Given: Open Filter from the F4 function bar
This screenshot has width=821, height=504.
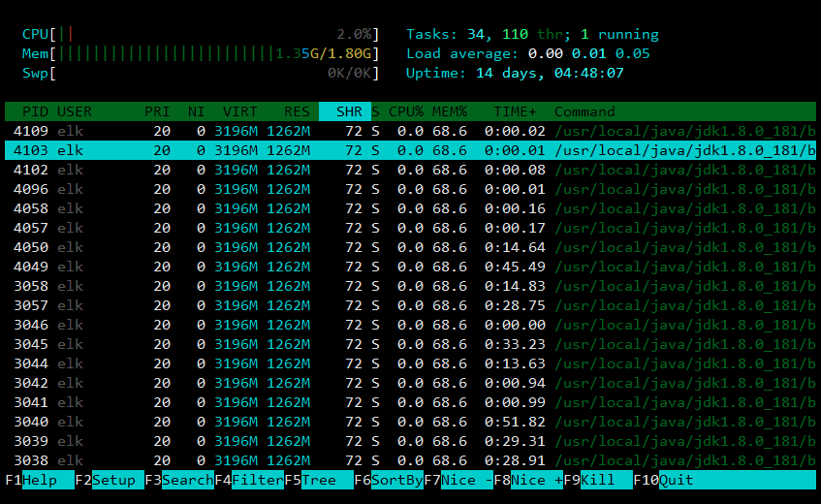Looking at the screenshot, I should click(249, 480).
